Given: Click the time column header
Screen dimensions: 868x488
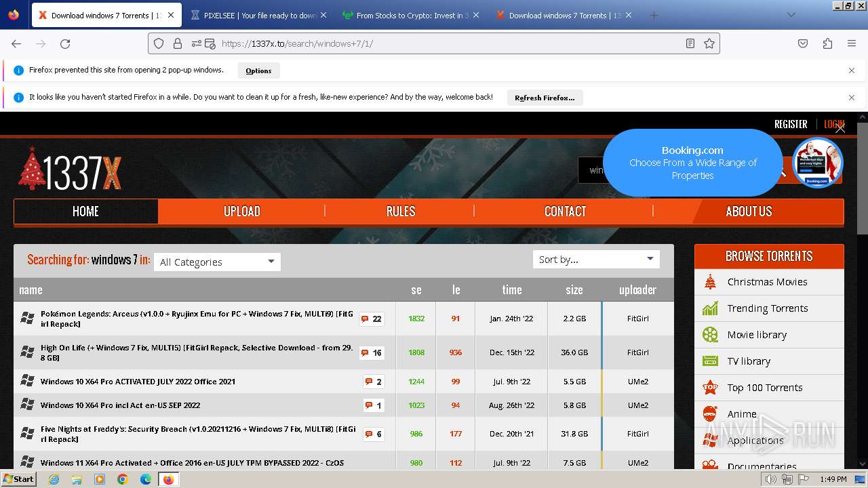Looking at the screenshot, I should tap(512, 290).
